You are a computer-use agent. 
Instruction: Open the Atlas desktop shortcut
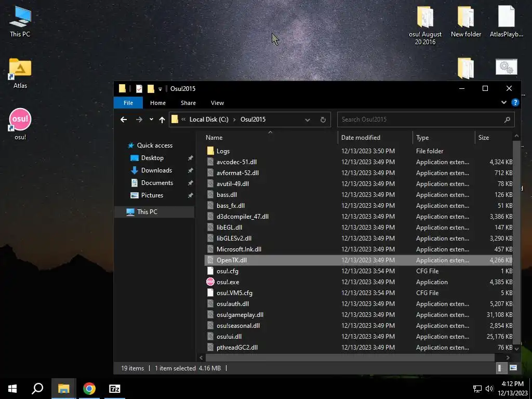(20, 73)
